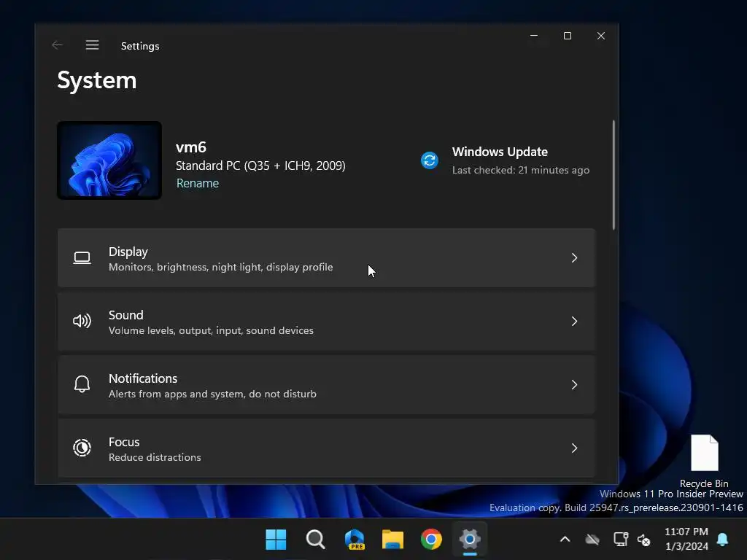
Task: Click the Display laptop icon
Action: pos(82,258)
